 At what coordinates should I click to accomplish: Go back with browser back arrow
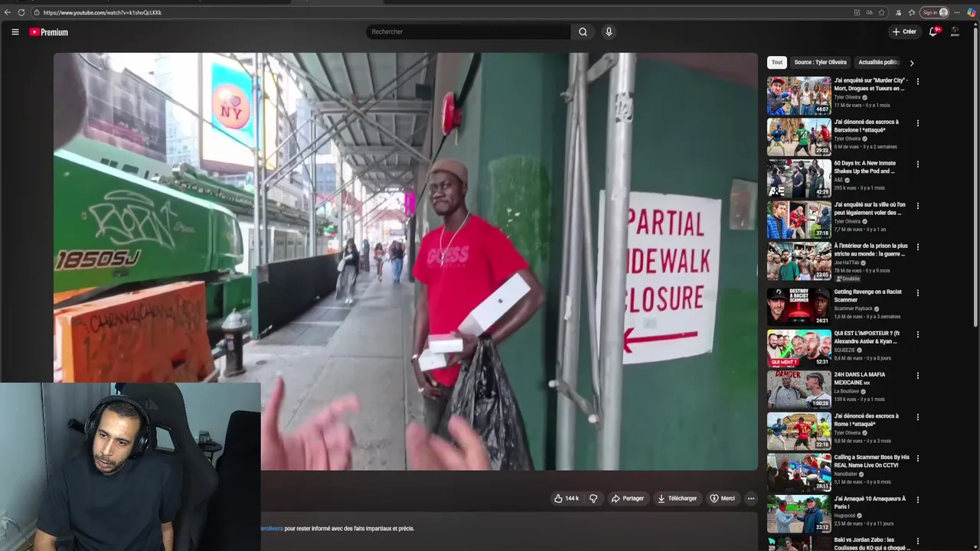tap(8, 12)
